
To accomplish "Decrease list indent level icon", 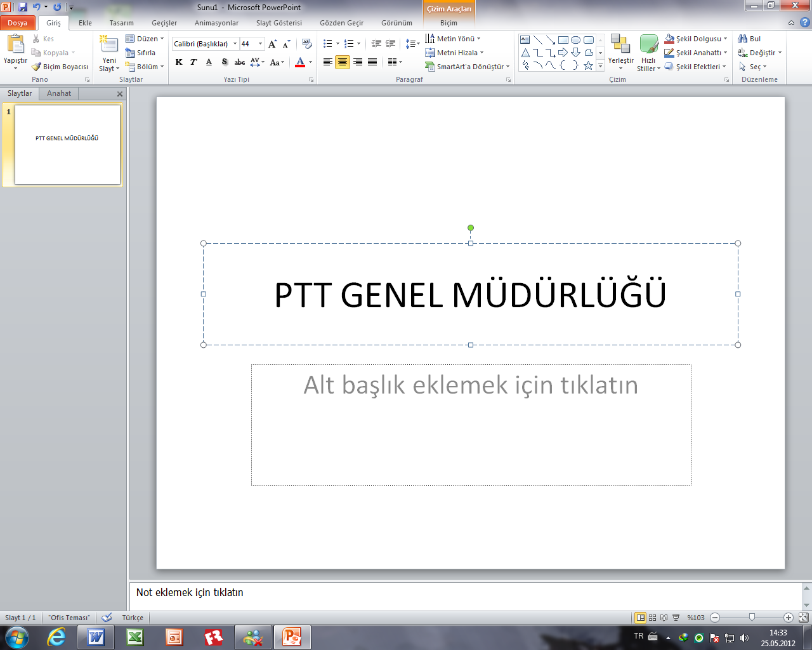I will (376, 44).
